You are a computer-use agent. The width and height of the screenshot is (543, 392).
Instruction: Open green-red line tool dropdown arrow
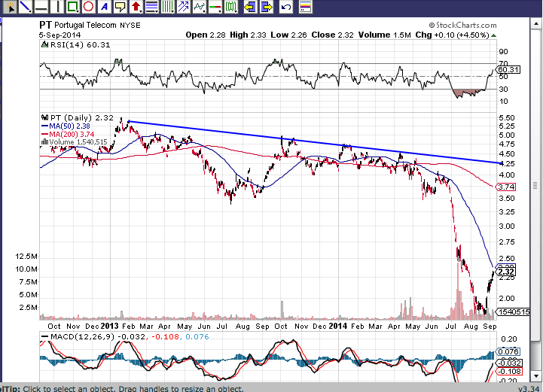point(221,11)
